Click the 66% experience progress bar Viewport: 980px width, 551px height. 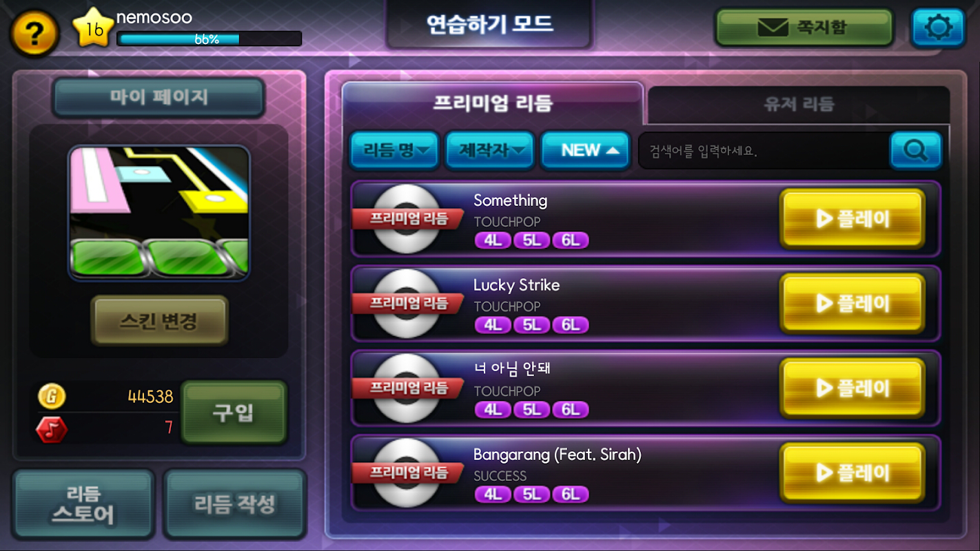210,39
